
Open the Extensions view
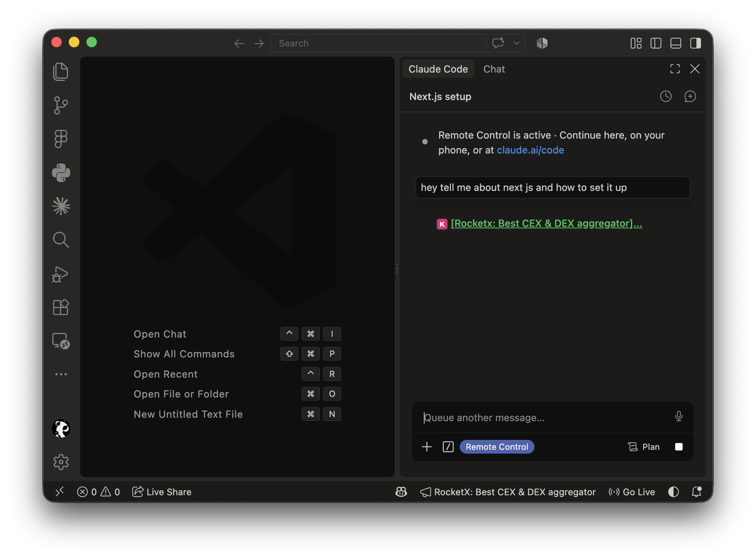61,307
